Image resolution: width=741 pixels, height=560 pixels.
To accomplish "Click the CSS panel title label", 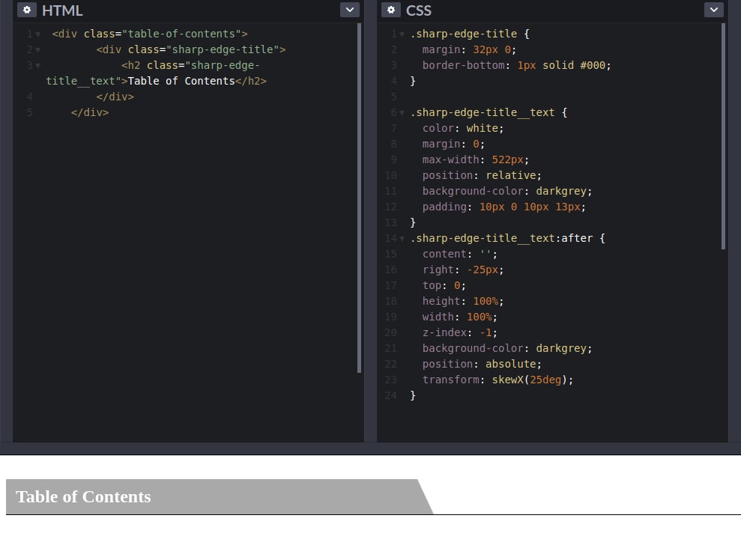I will point(418,10).
